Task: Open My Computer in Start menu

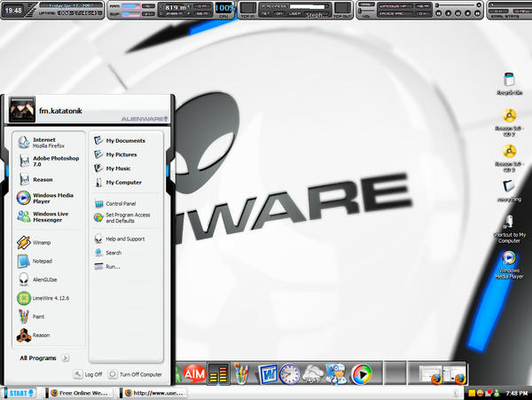Action: (x=118, y=182)
